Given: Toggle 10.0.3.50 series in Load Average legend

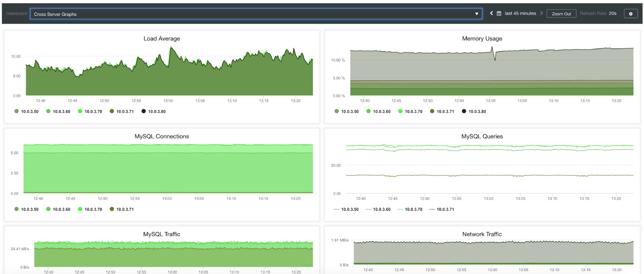Looking at the screenshot, I should point(26,111).
